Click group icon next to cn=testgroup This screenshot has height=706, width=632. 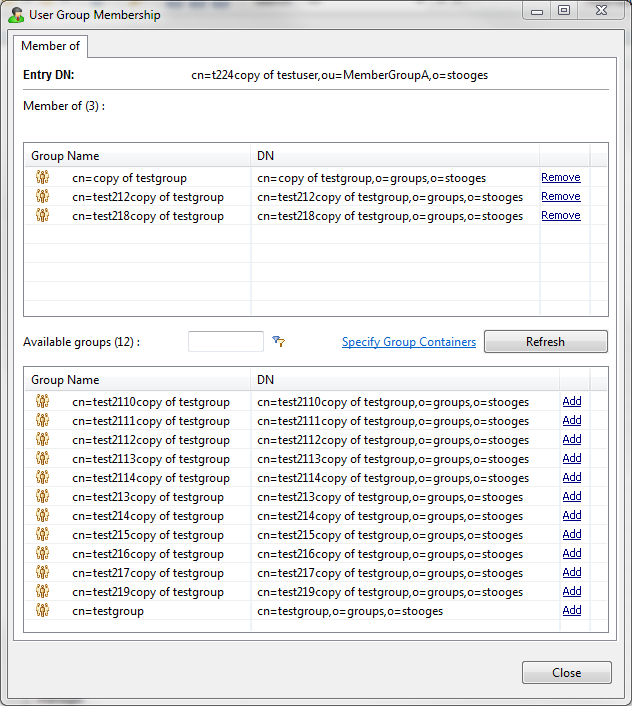(x=42, y=611)
